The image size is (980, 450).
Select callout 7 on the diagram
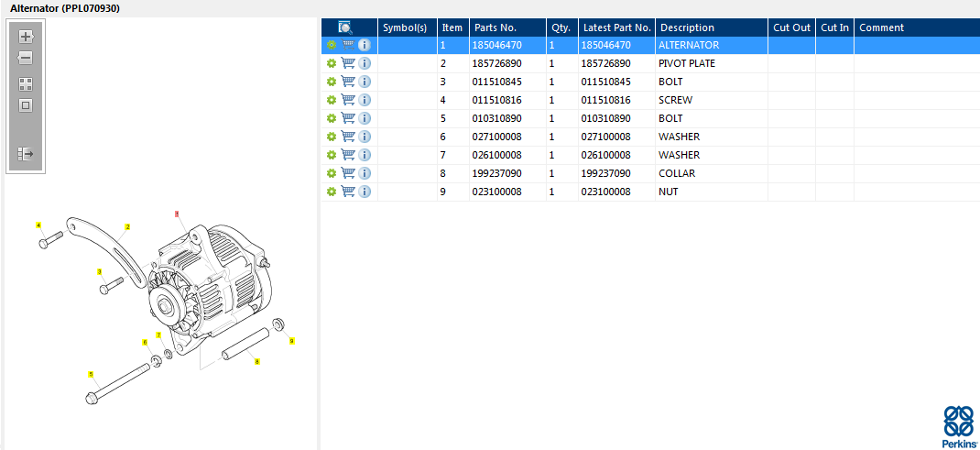(x=158, y=335)
